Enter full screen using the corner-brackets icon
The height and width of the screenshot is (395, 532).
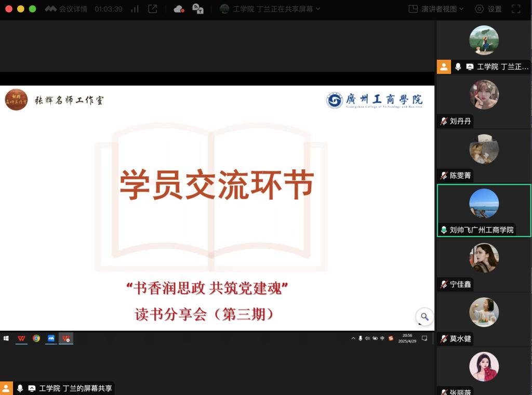point(516,9)
